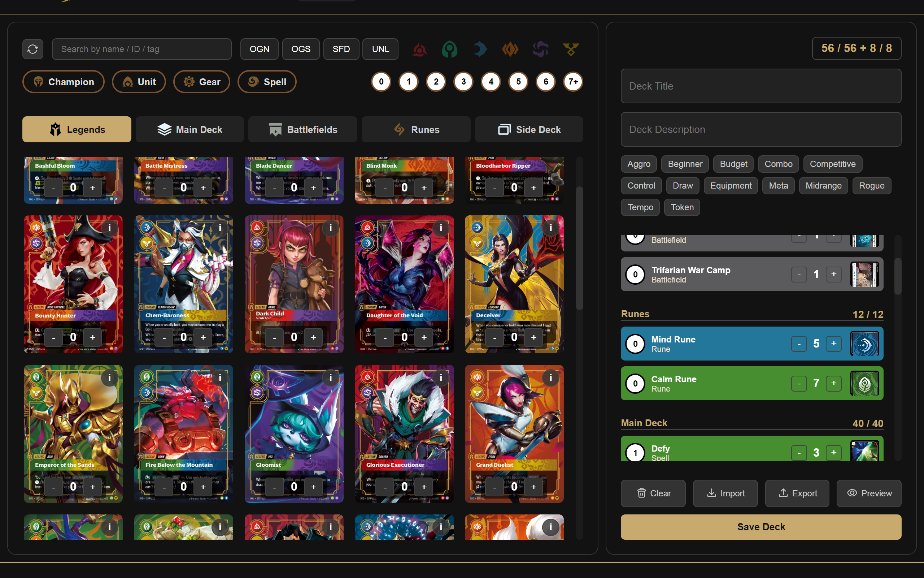This screenshot has width=924, height=578.
Task: Filter by the green Calm domain icon
Action: 449,49
